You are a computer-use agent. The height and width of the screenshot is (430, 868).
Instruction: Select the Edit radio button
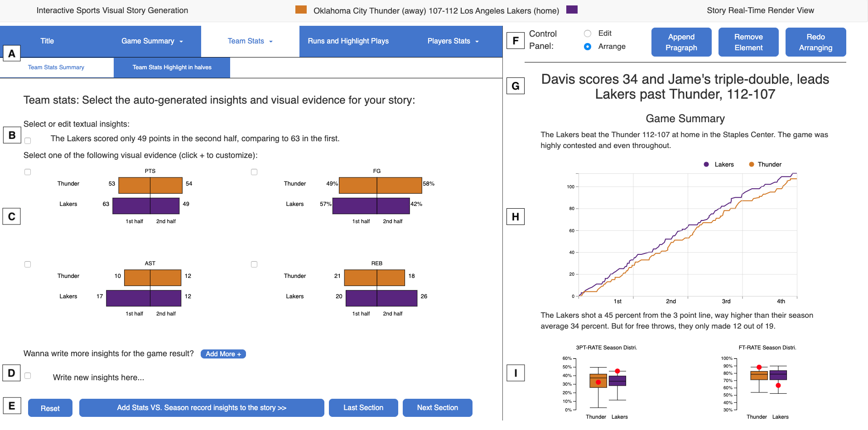click(x=588, y=33)
